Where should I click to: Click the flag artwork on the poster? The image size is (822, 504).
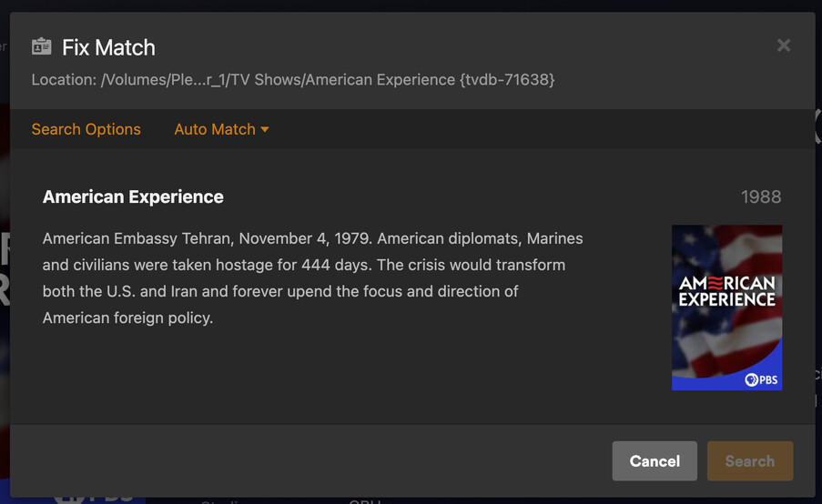tap(726, 246)
